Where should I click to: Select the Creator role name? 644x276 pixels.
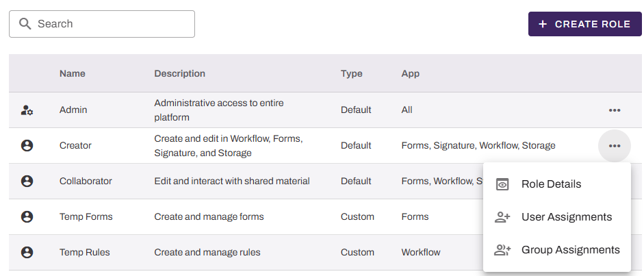(x=75, y=145)
